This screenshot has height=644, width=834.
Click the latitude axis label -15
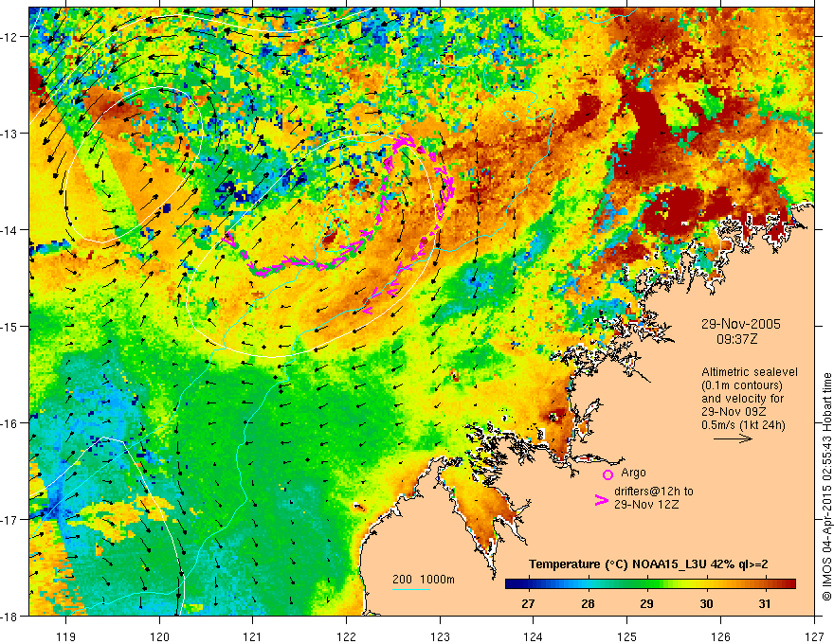(x=9, y=326)
